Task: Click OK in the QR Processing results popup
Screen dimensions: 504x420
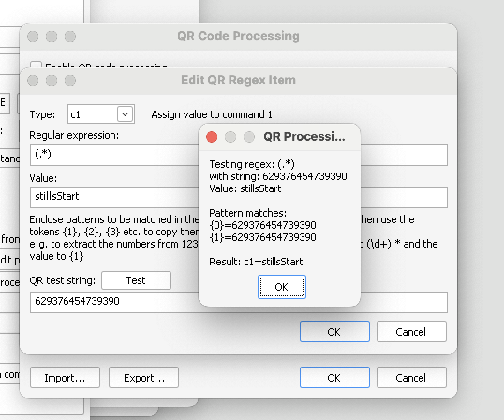Action: coord(282,287)
